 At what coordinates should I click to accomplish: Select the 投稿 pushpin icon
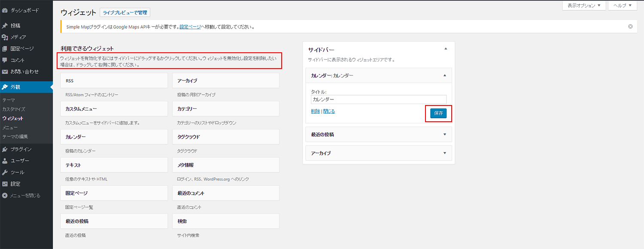click(6, 25)
